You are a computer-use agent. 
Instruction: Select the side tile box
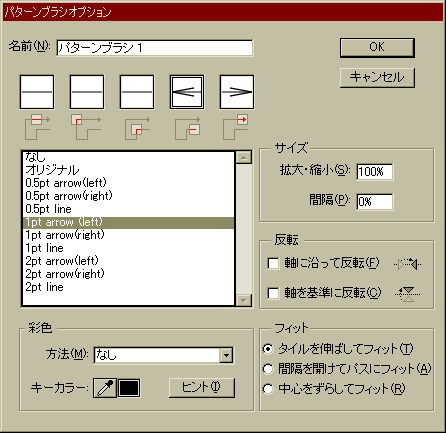coord(37,92)
